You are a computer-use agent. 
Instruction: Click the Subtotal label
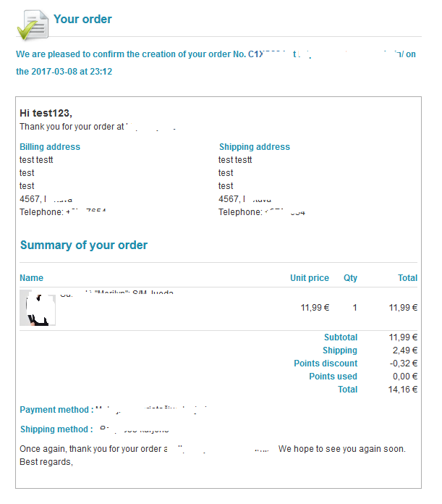click(341, 337)
